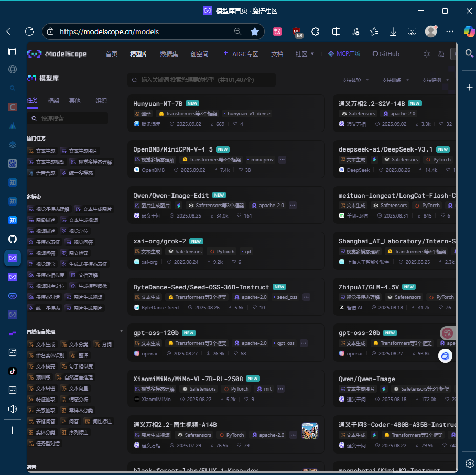Open the Hunyuan-MT-7B model card
Image resolution: width=476 pixels, height=475 pixels.
[x=226, y=113]
